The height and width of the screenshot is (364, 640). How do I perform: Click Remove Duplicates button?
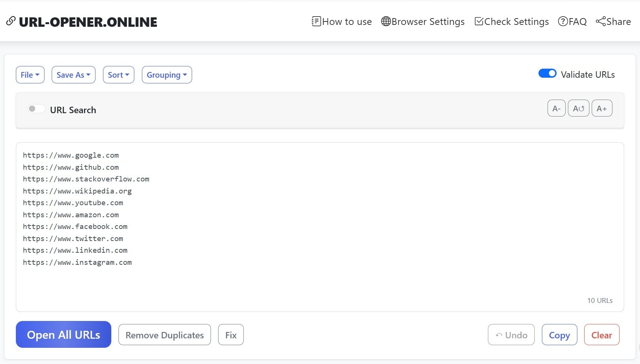pyautogui.click(x=165, y=335)
